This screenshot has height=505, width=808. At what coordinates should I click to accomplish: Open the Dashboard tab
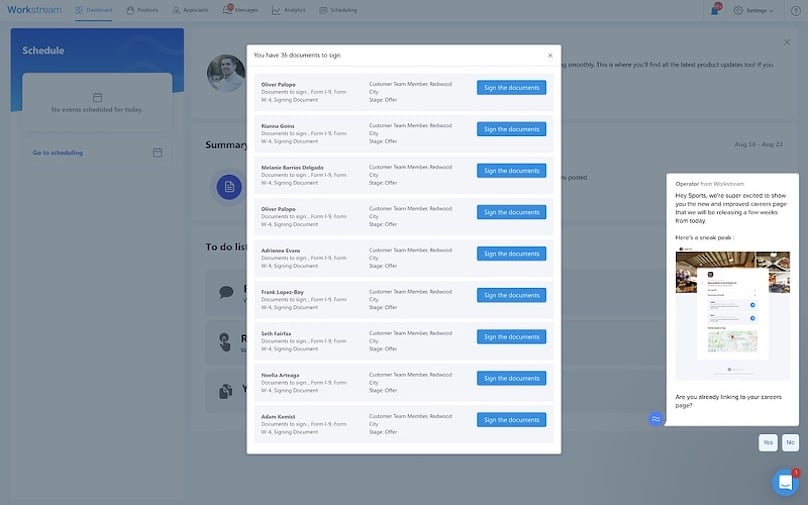point(94,10)
